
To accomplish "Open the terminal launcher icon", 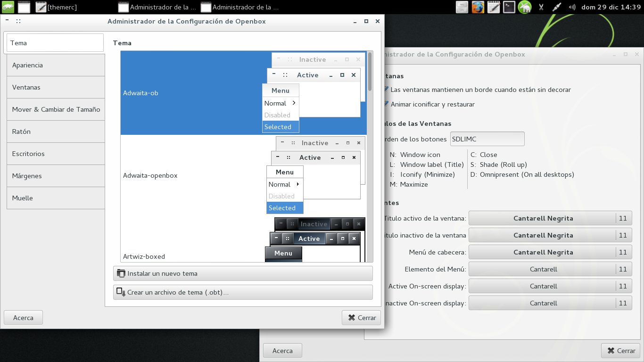I will [x=509, y=7].
